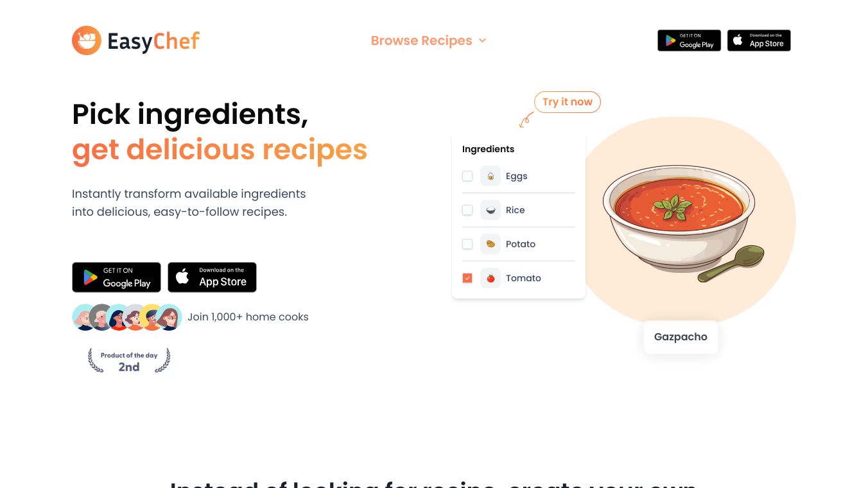Check the Rice checkbox
Image resolution: width=868 pixels, height=488 pixels.
(x=467, y=210)
